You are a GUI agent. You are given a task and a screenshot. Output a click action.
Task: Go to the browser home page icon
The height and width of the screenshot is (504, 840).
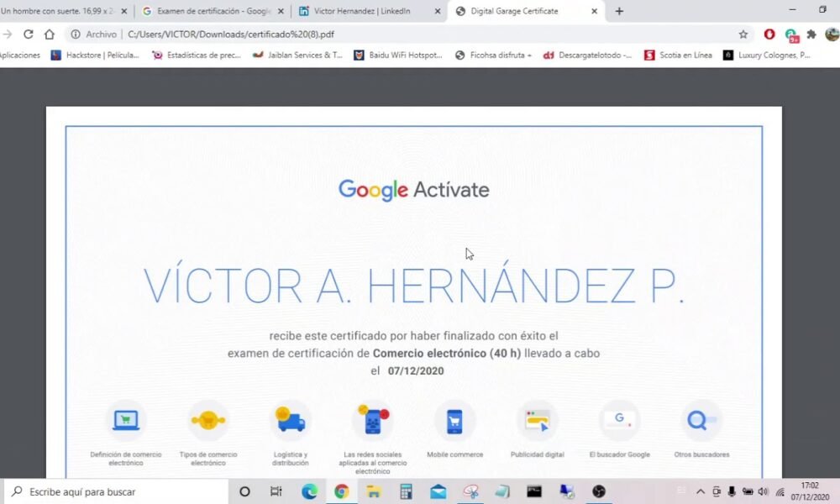(50, 35)
